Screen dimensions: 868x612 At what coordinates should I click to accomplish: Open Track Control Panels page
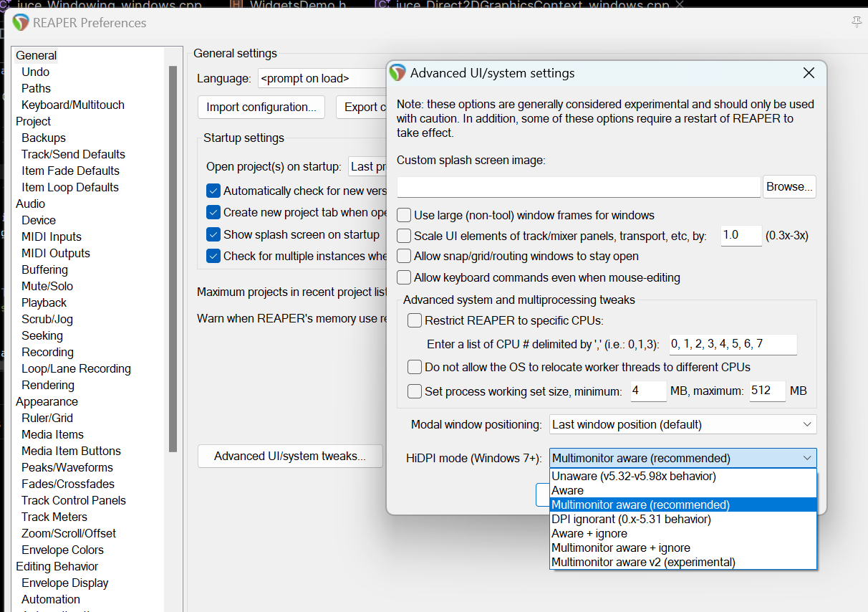(74, 500)
